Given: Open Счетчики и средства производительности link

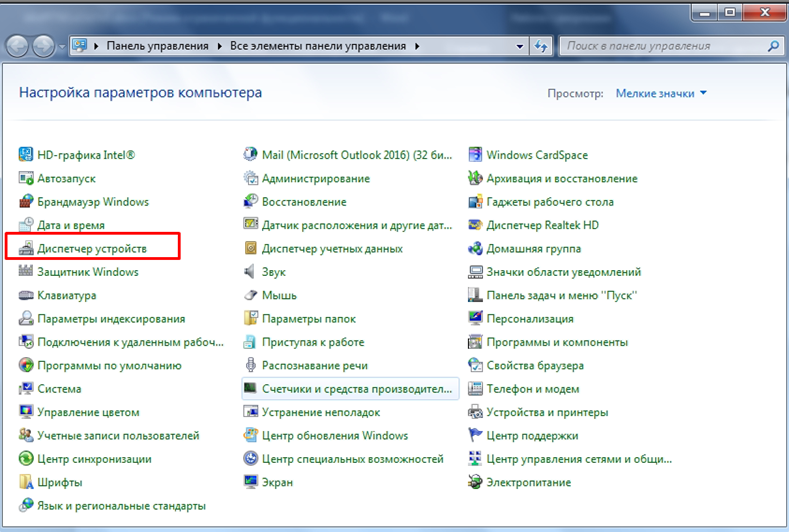Looking at the screenshot, I should 357,389.
